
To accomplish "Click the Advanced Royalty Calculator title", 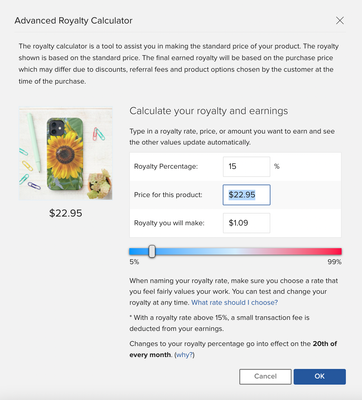I will click(73, 21).
